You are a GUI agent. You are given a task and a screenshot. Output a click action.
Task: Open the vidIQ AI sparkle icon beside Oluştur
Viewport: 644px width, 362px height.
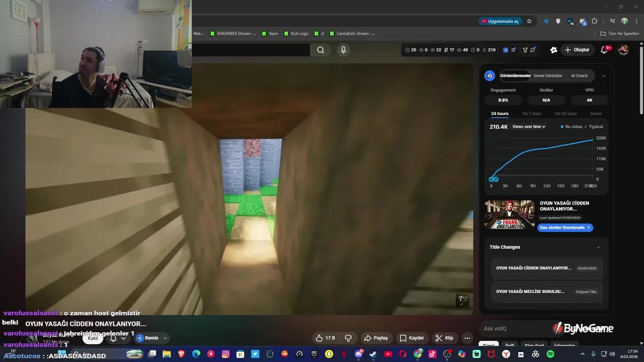(553, 50)
